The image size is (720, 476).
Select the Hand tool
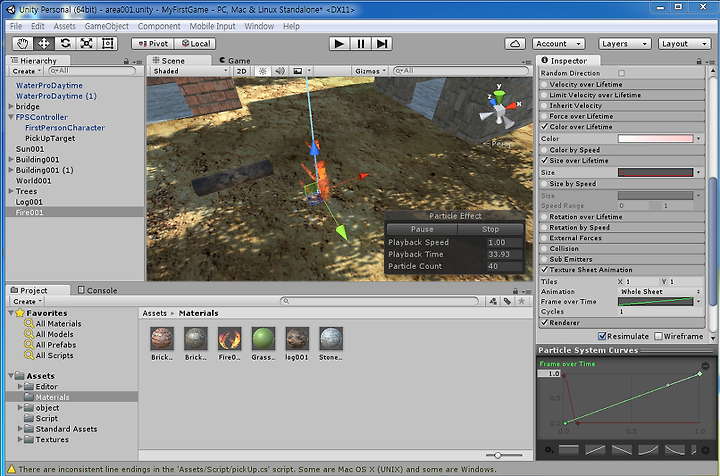22,44
